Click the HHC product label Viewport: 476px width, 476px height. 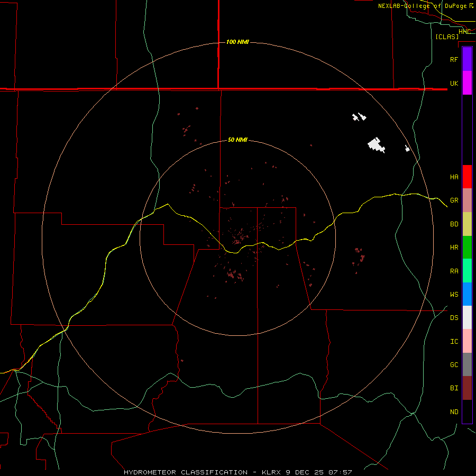pyautogui.click(x=464, y=32)
